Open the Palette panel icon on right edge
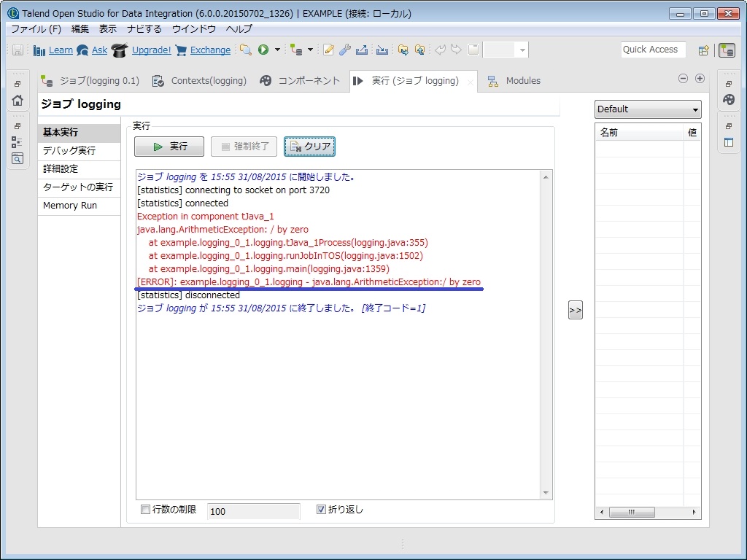 click(x=729, y=100)
